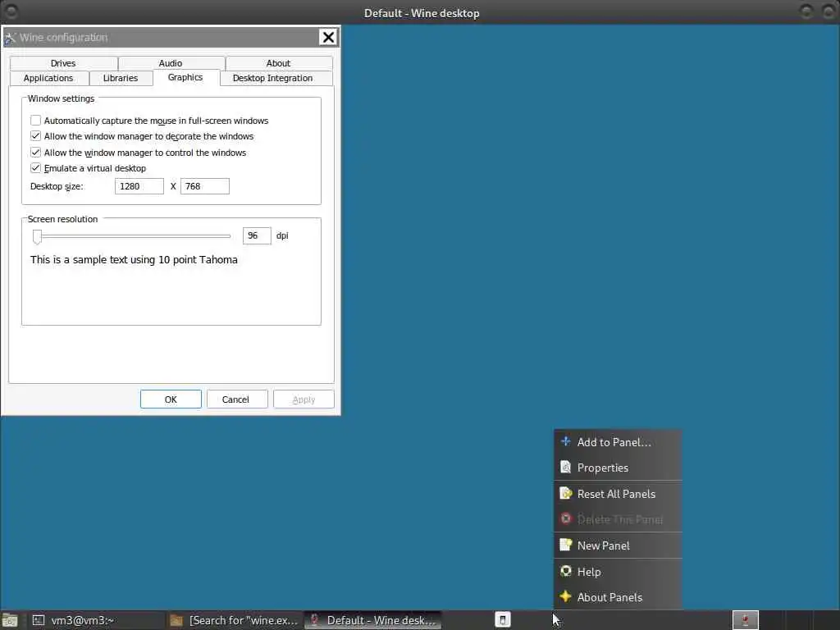
Task: Click the wine glass tray icon
Action: coord(745,620)
